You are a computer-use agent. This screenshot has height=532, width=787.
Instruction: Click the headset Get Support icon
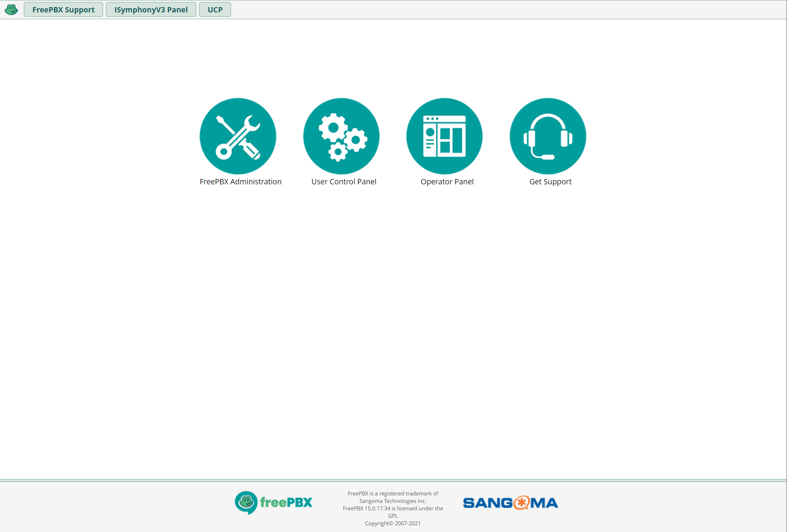pos(548,136)
